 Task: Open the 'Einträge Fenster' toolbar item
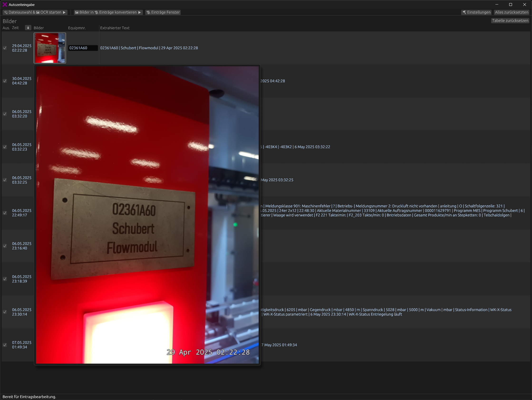(x=163, y=12)
